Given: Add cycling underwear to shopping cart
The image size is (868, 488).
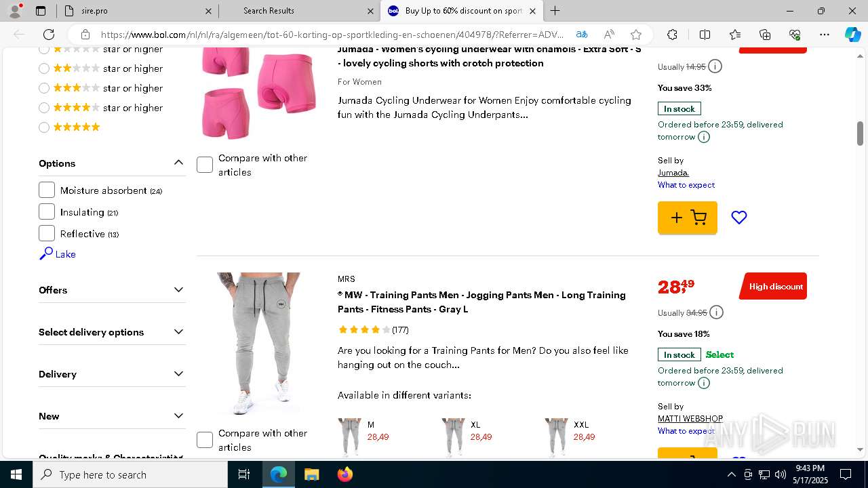Looking at the screenshot, I should click(687, 218).
